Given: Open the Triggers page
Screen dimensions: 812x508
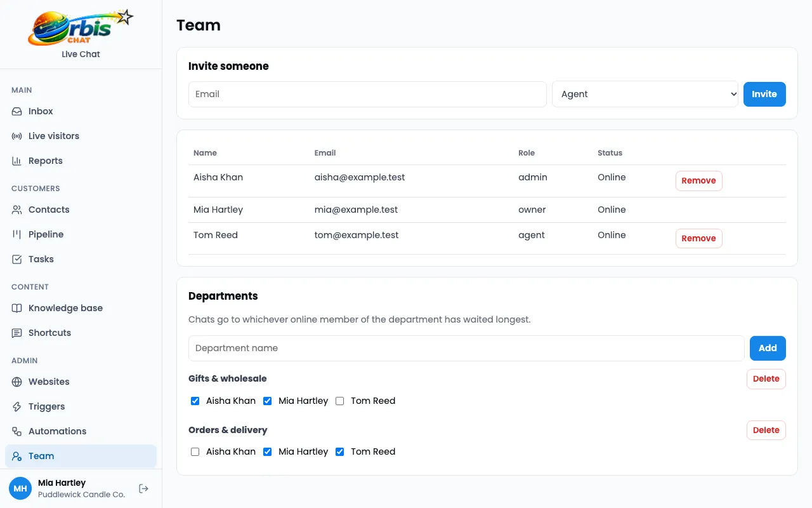Looking at the screenshot, I should (x=81, y=406).
